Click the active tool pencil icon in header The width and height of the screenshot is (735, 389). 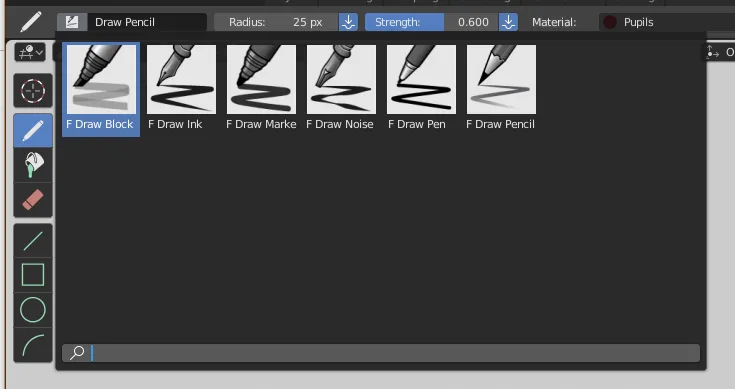pos(31,22)
